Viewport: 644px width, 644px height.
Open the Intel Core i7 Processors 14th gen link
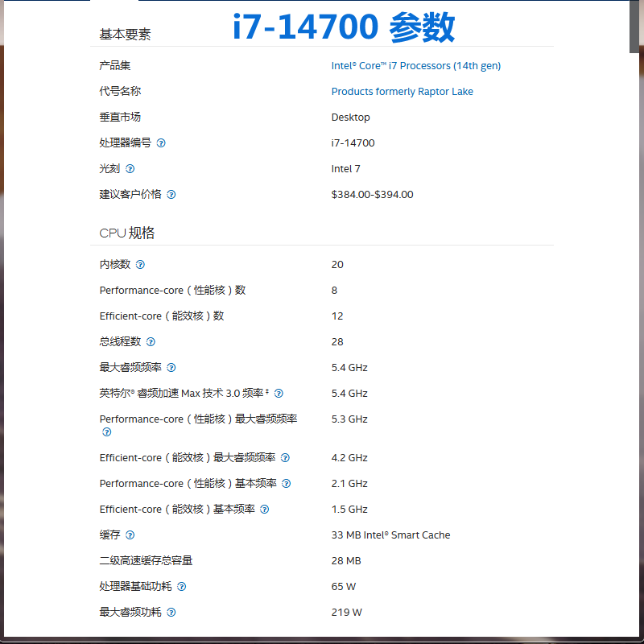[415, 66]
